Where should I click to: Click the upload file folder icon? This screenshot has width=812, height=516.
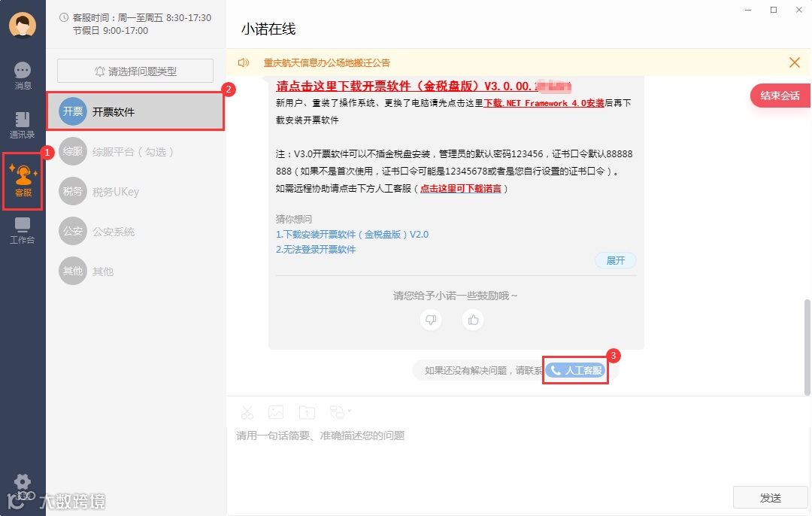point(307,412)
